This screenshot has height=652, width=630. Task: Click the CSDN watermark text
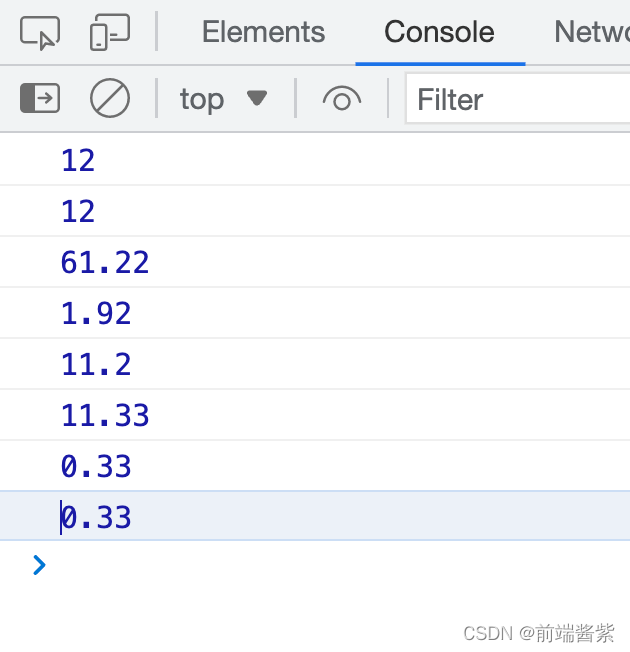tap(539, 633)
